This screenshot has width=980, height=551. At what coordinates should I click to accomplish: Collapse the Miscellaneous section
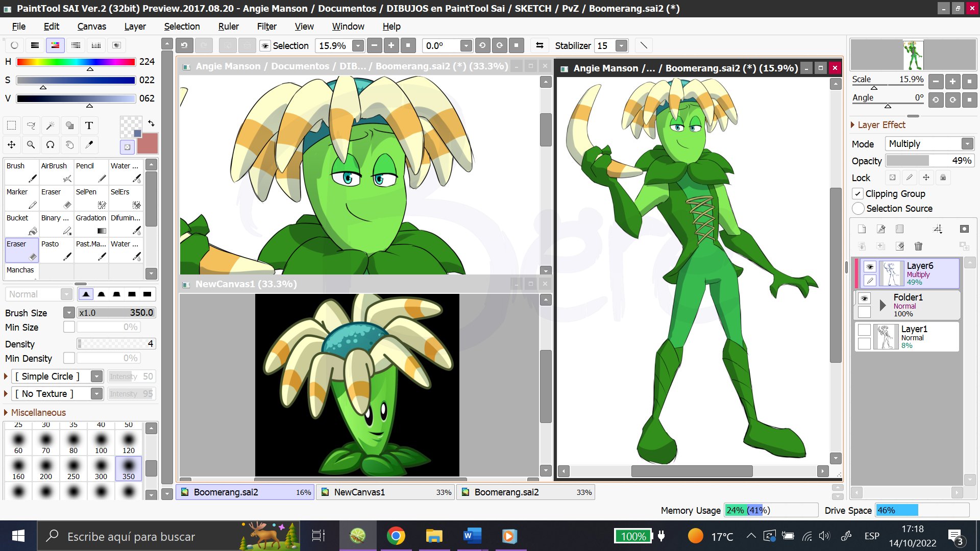click(x=5, y=413)
